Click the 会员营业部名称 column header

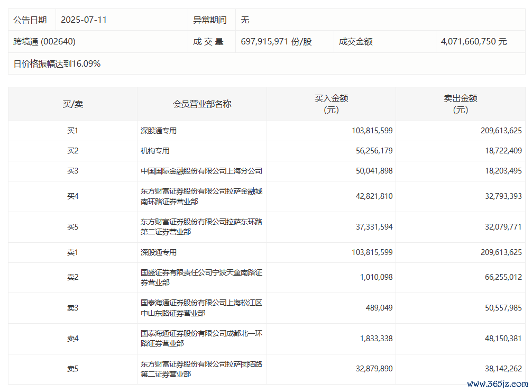click(x=202, y=104)
